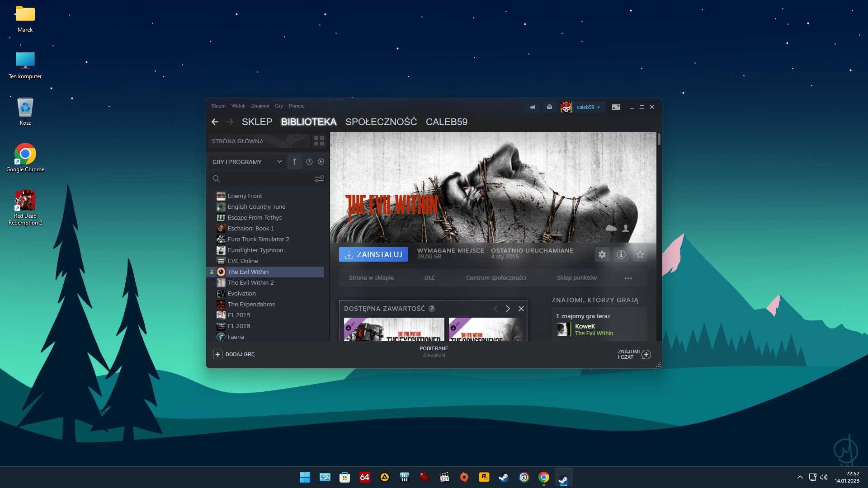This screenshot has width=868, height=488.
Task: Open the Steam notifications bell icon
Action: coord(549,107)
